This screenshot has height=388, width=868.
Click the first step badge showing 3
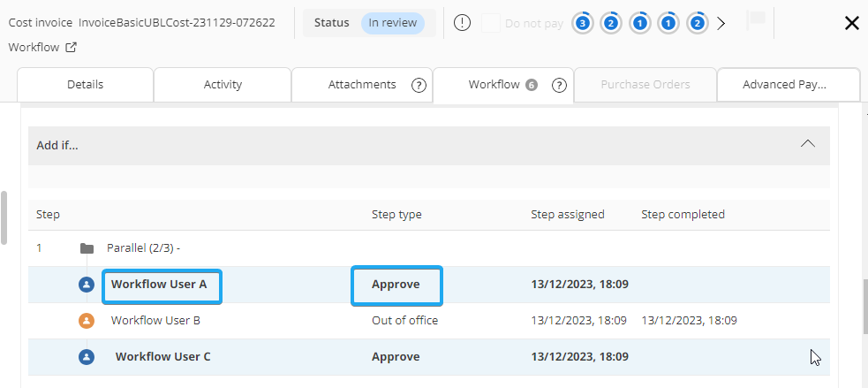582,23
